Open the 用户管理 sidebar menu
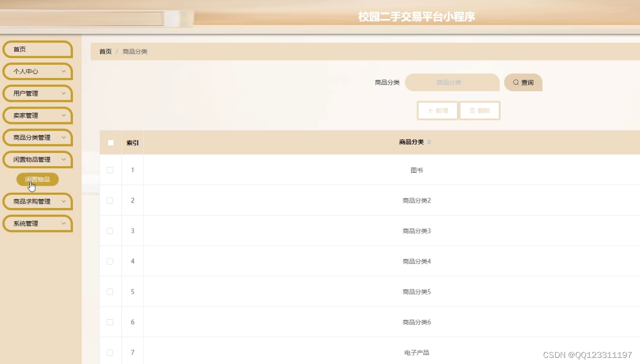Image resolution: width=640 pixels, height=364 pixels. point(37,93)
